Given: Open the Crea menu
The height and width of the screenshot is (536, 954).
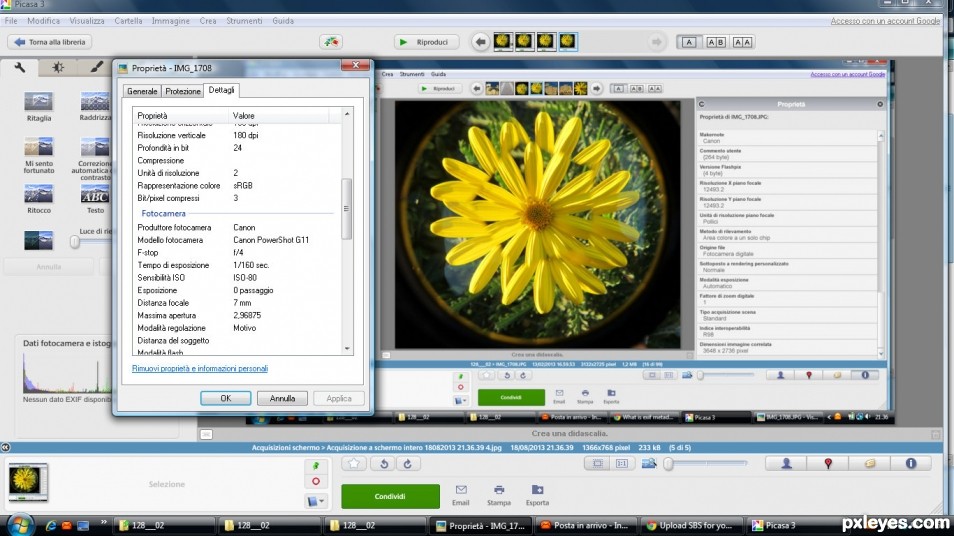Looking at the screenshot, I should point(207,21).
